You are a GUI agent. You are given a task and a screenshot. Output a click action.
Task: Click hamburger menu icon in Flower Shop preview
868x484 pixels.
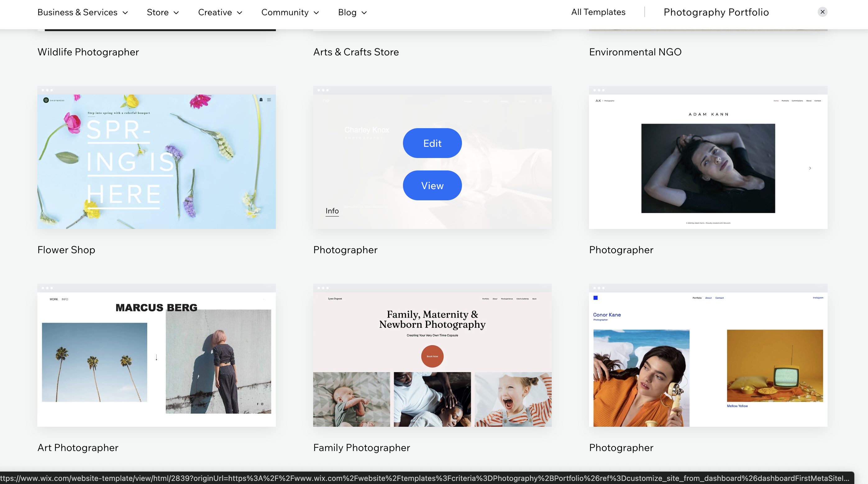tap(269, 100)
